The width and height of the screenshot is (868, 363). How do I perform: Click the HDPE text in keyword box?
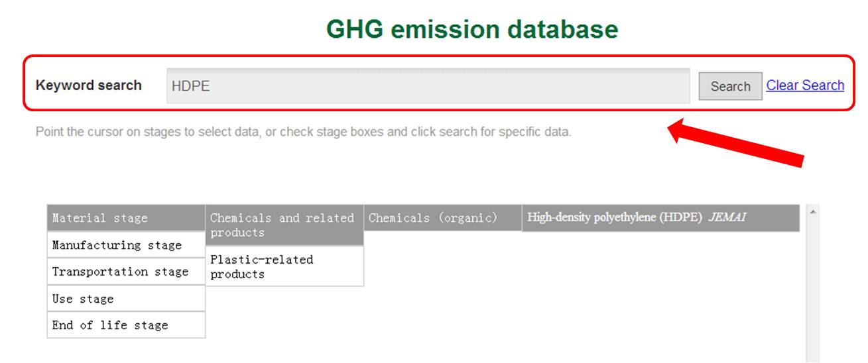[190, 86]
